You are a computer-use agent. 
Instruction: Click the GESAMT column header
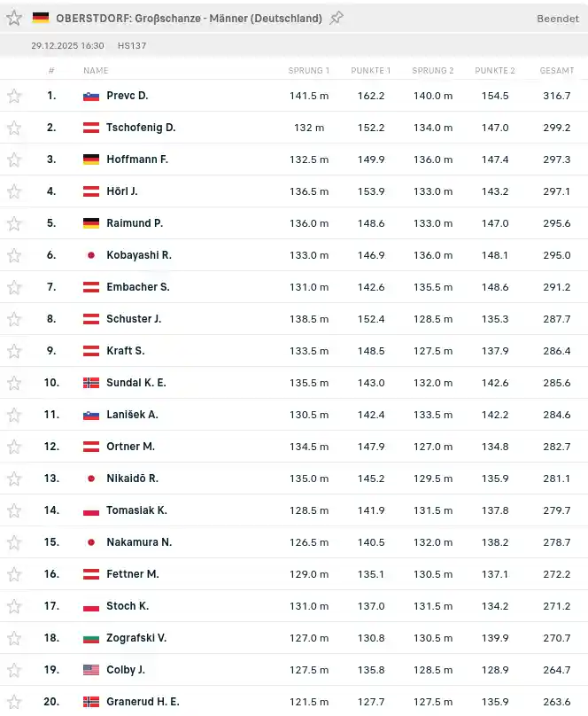click(x=556, y=71)
